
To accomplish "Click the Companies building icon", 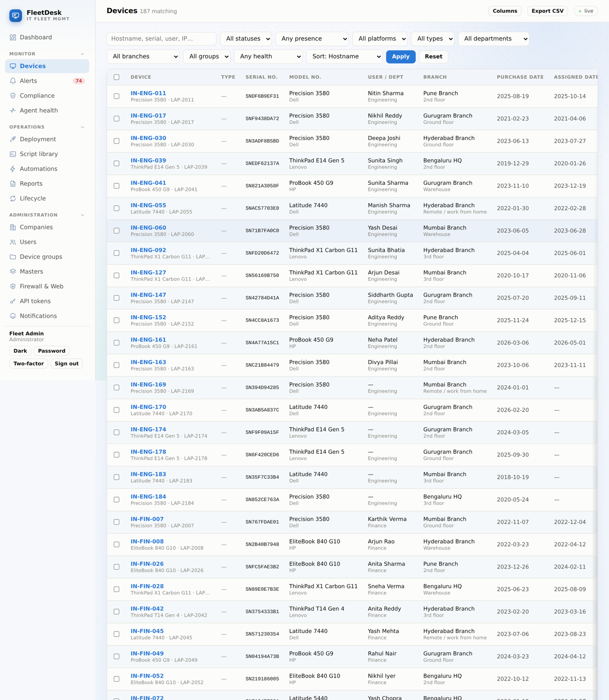I will pyautogui.click(x=13, y=227).
